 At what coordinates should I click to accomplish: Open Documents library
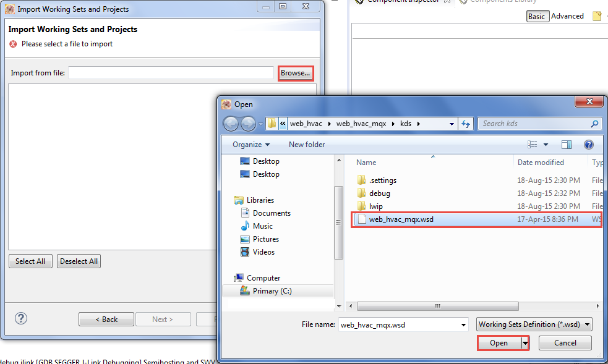272,213
